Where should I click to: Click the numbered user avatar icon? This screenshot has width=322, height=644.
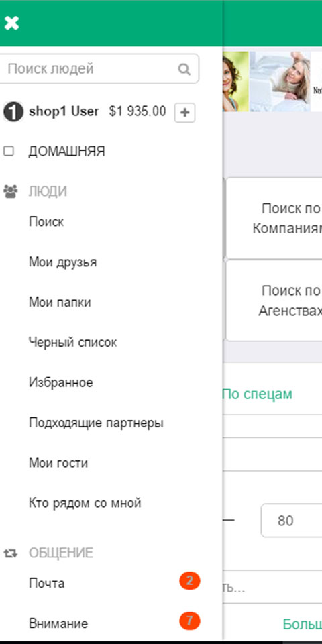[x=13, y=112]
